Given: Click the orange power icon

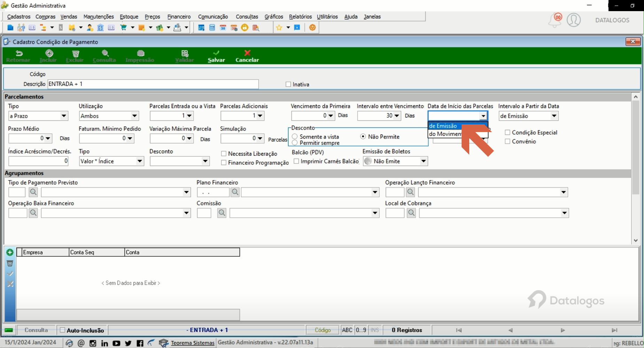Looking at the screenshot, I should (312, 27).
